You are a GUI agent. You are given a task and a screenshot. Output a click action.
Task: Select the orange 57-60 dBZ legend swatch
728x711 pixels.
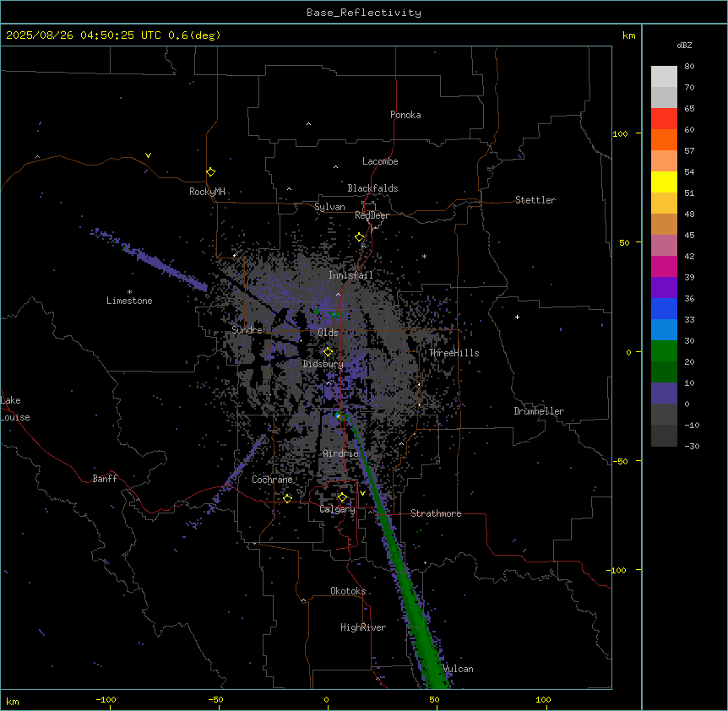(664, 139)
